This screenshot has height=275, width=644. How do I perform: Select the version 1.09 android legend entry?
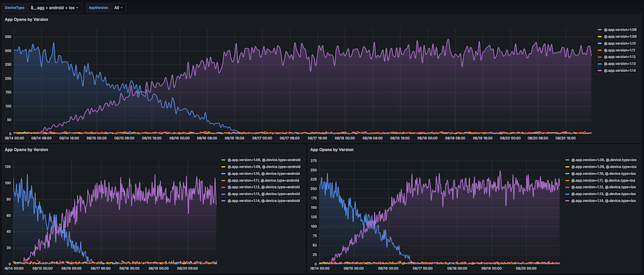(x=264, y=167)
